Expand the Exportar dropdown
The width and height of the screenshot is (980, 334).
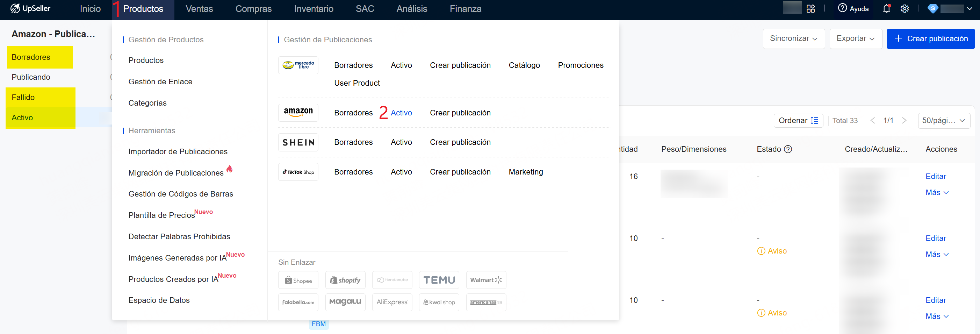click(855, 39)
